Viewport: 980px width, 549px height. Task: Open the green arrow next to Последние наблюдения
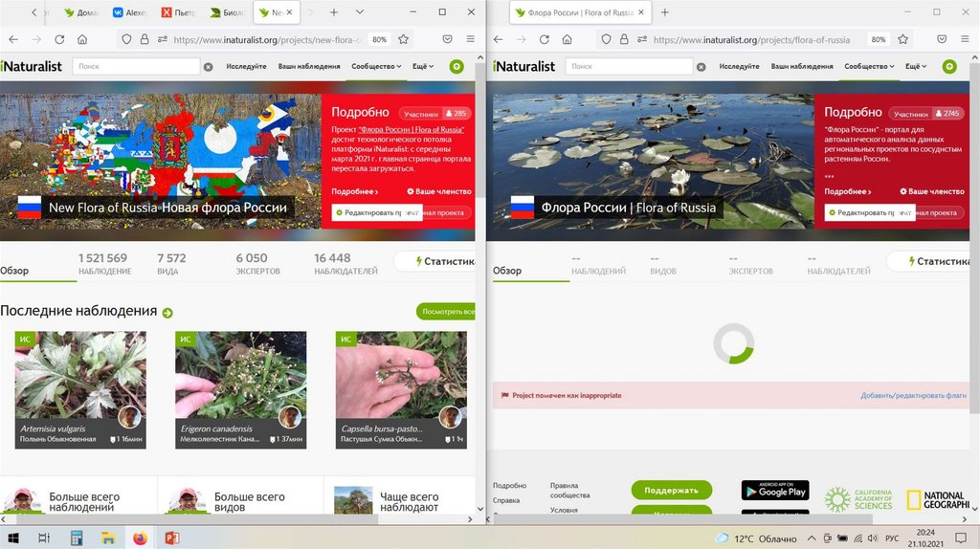[167, 313]
